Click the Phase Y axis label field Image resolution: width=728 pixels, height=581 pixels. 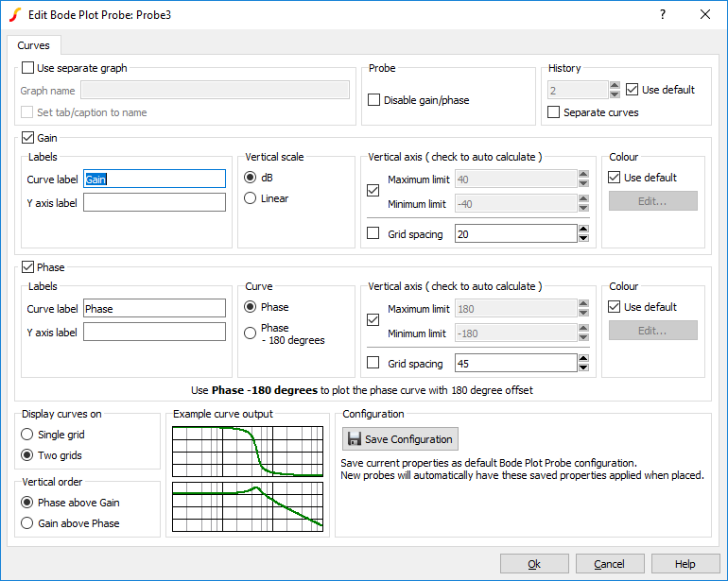click(154, 332)
